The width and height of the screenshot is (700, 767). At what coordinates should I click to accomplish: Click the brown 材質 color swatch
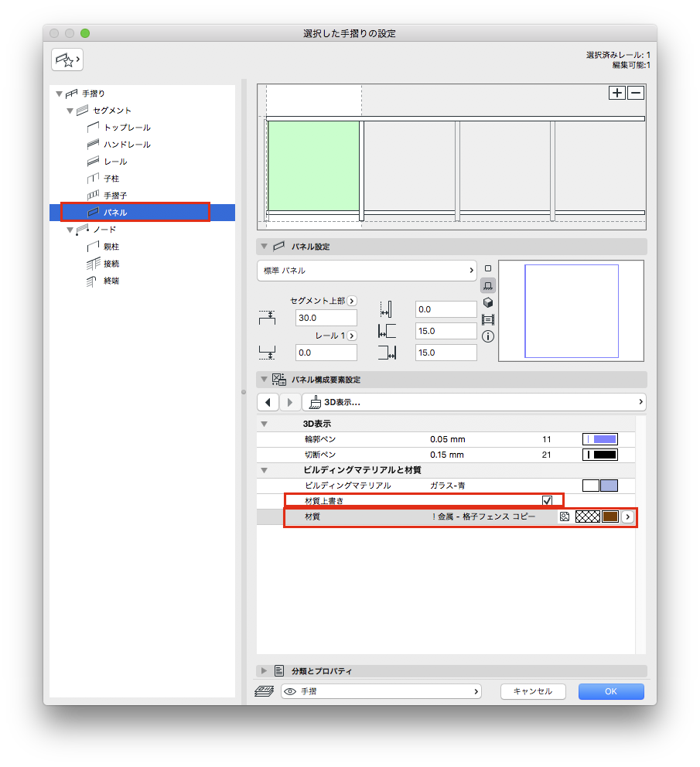pos(610,516)
